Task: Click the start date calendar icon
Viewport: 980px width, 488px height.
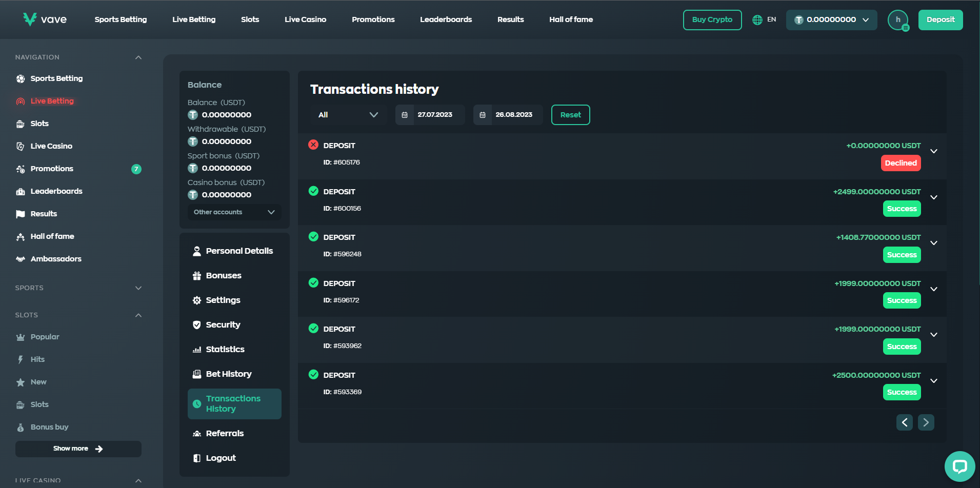Action: pos(405,115)
